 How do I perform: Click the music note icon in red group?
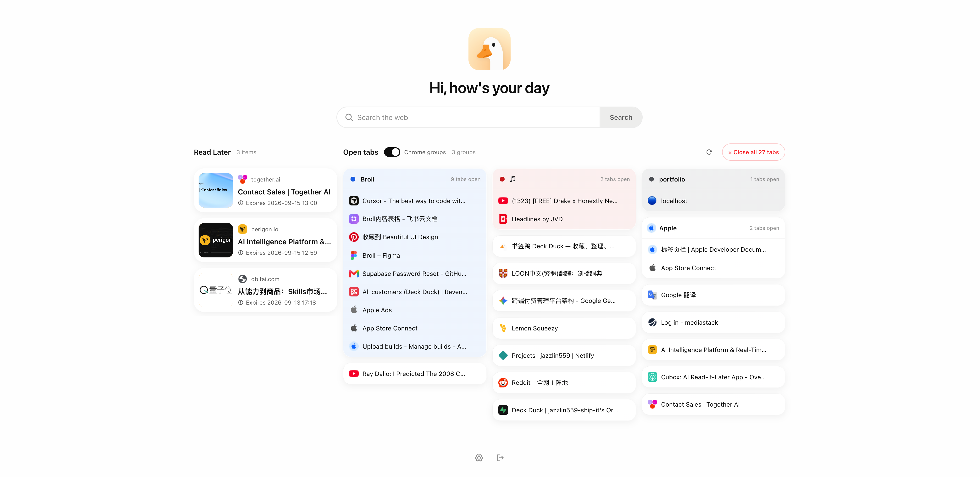pos(513,179)
